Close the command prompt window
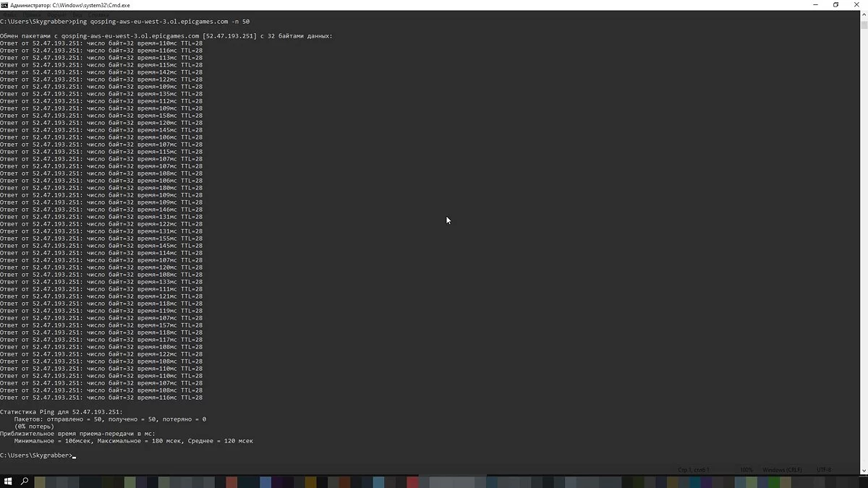The image size is (868, 488). [856, 4]
